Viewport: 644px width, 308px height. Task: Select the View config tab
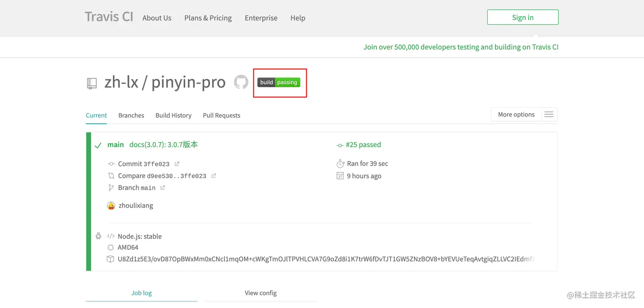pyautogui.click(x=261, y=293)
